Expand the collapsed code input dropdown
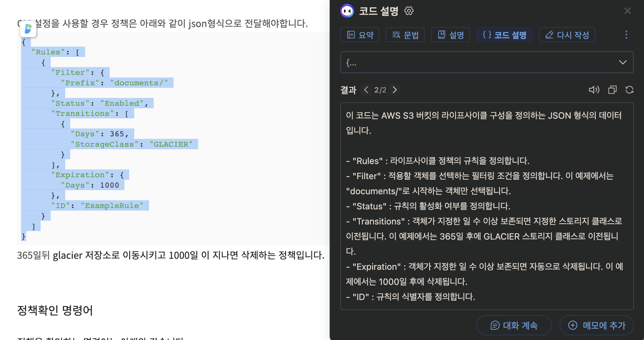Viewport: 644px width, 340px height. pos(623,62)
